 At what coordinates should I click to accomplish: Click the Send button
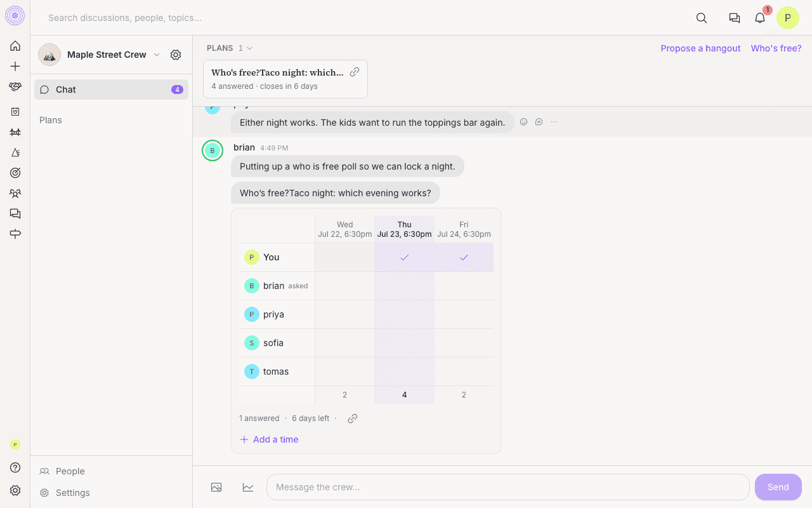tap(778, 487)
